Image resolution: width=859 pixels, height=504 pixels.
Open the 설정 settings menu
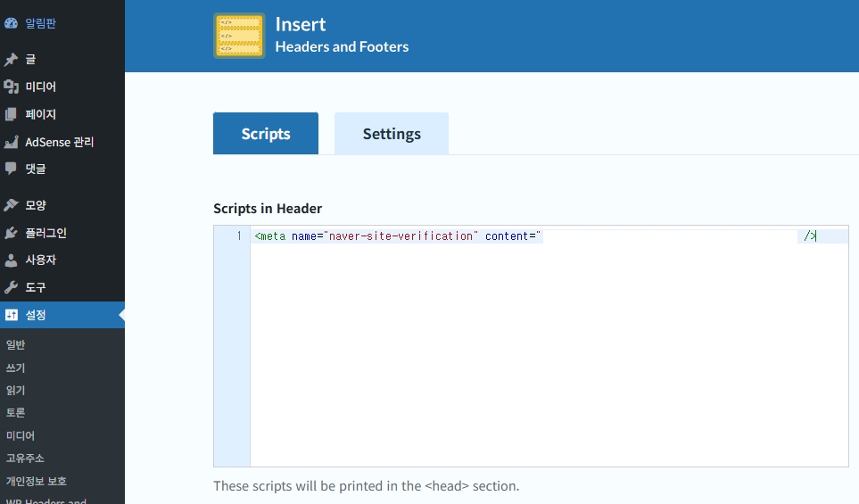pos(36,315)
